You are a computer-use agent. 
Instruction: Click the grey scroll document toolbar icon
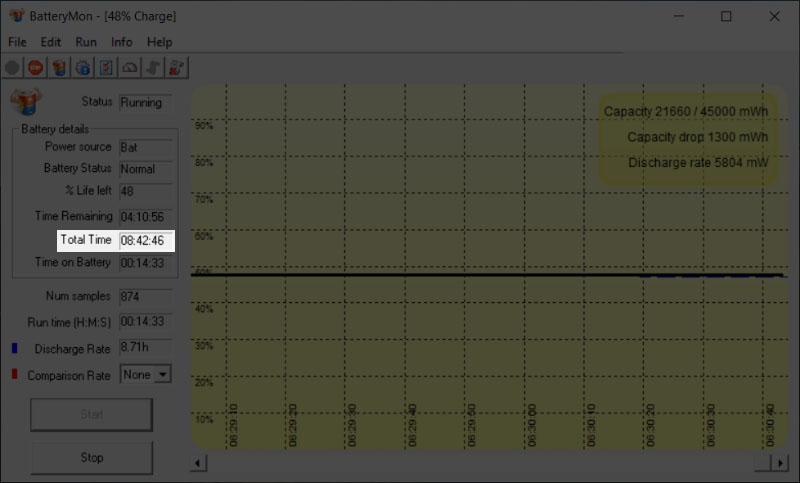[x=153, y=68]
